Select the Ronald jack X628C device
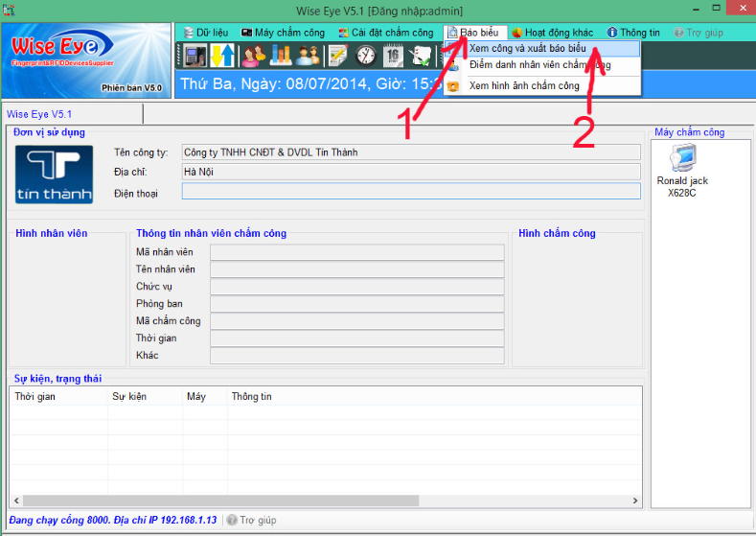The height and width of the screenshot is (536, 756). click(682, 172)
